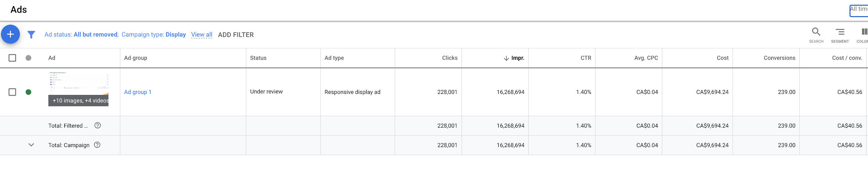The image size is (868, 177).
Task: Sort by the Impr. column header
Action: click(x=517, y=58)
